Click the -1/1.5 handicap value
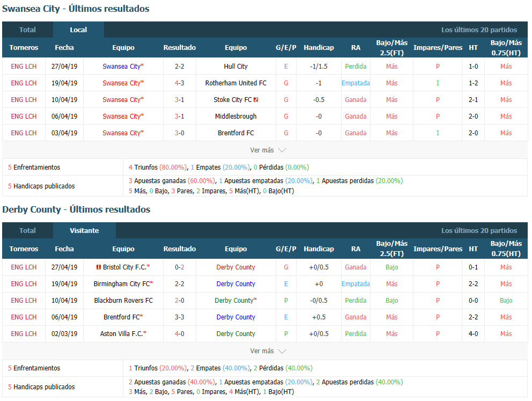Screen dimensions: 532x401 [319, 67]
